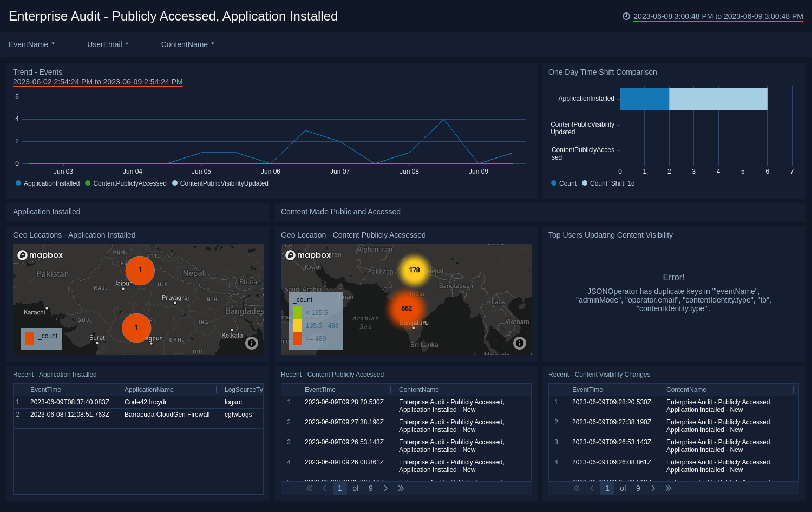Click the 178 cluster marker near Nepal

coord(414,270)
